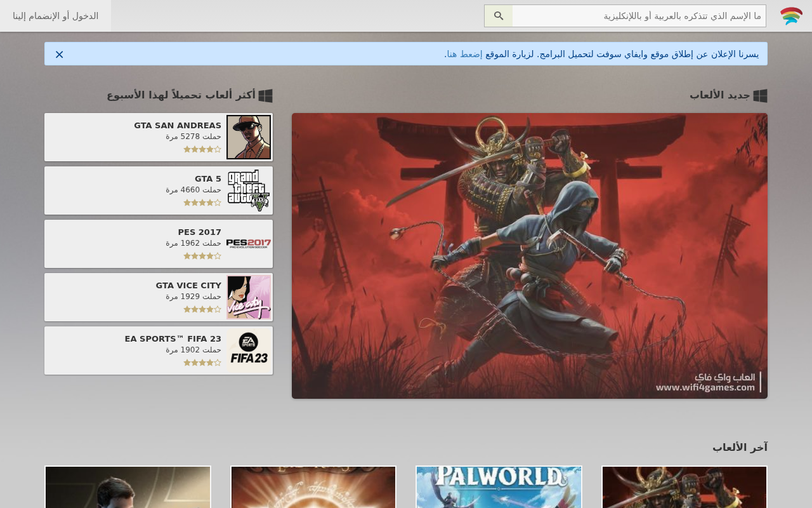Click the star rating under GTA 5

click(x=202, y=203)
